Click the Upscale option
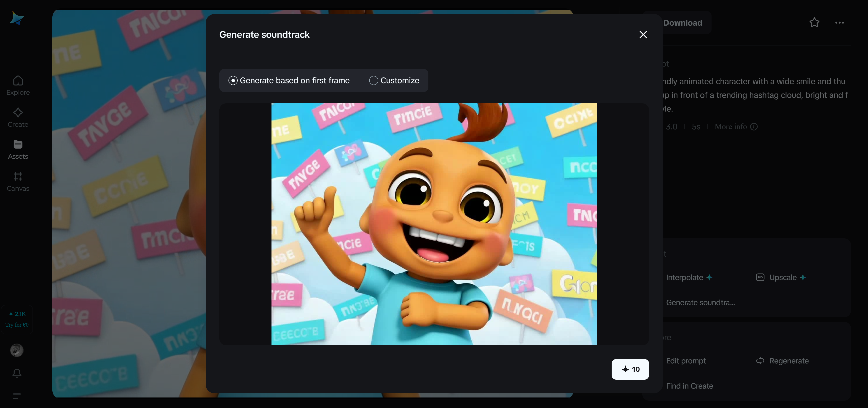This screenshot has width=868, height=408. pos(782,277)
